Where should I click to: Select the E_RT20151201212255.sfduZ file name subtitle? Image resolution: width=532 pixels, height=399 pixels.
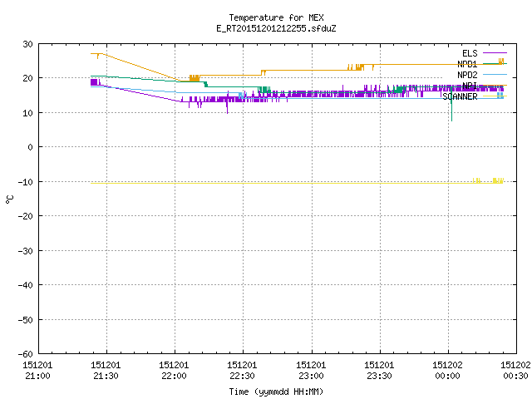click(276, 28)
